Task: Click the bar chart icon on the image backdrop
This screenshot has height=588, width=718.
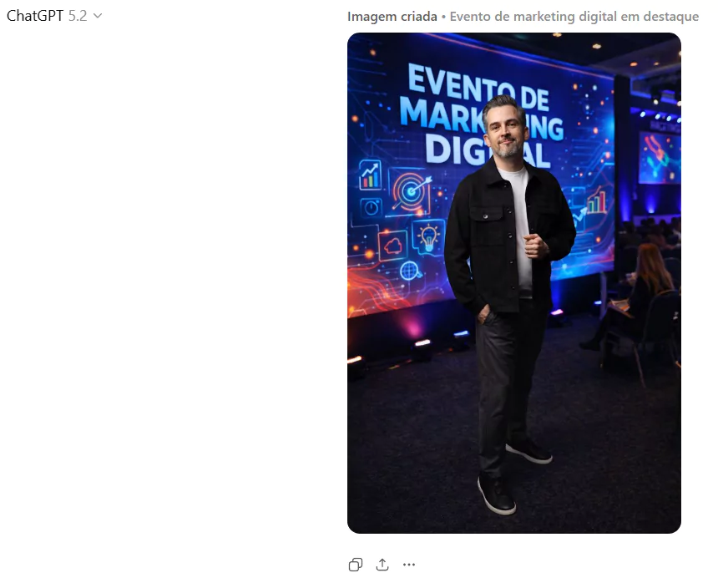Action: (370, 175)
